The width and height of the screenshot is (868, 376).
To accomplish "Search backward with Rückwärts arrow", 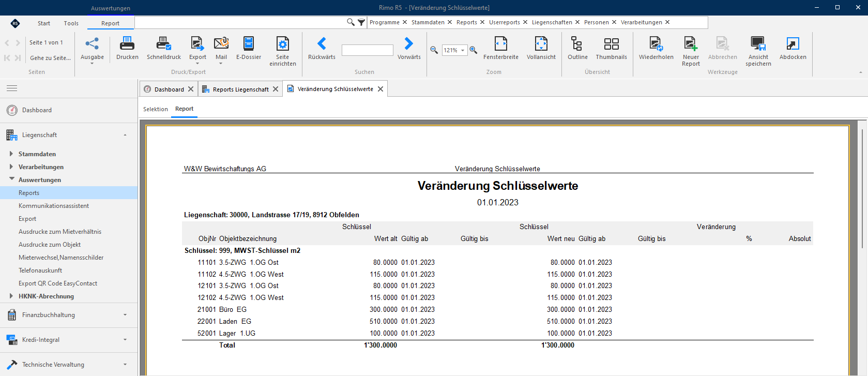I will (x=322, y=49).
